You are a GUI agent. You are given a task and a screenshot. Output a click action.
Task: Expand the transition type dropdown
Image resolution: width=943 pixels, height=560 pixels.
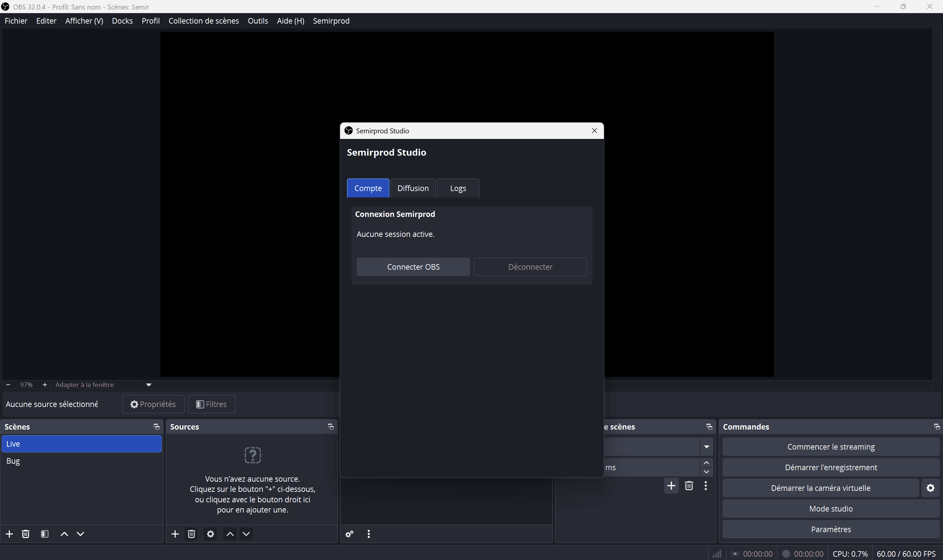[706, 446]
